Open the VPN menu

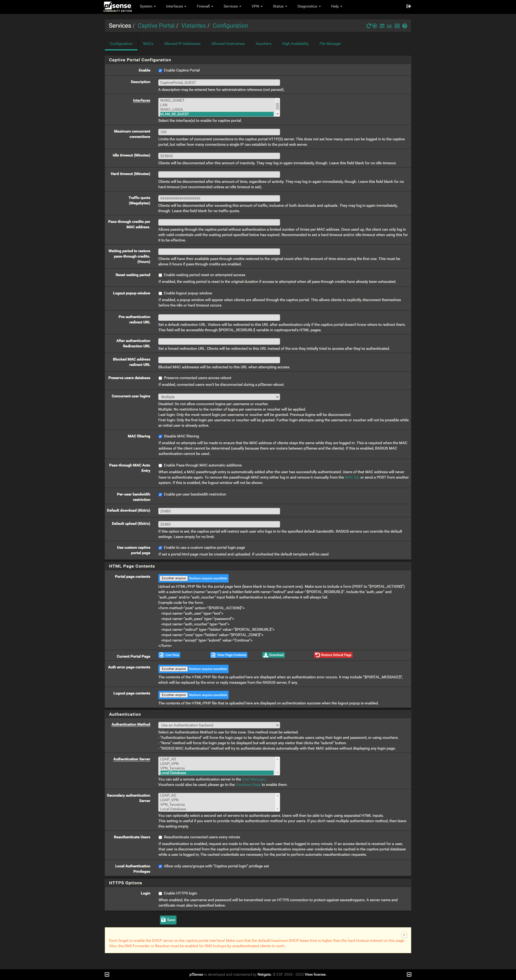[257, 6]
